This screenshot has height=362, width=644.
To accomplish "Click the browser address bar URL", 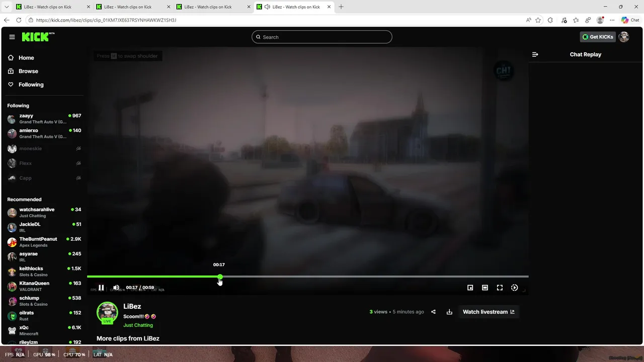I will coord(106,20).
